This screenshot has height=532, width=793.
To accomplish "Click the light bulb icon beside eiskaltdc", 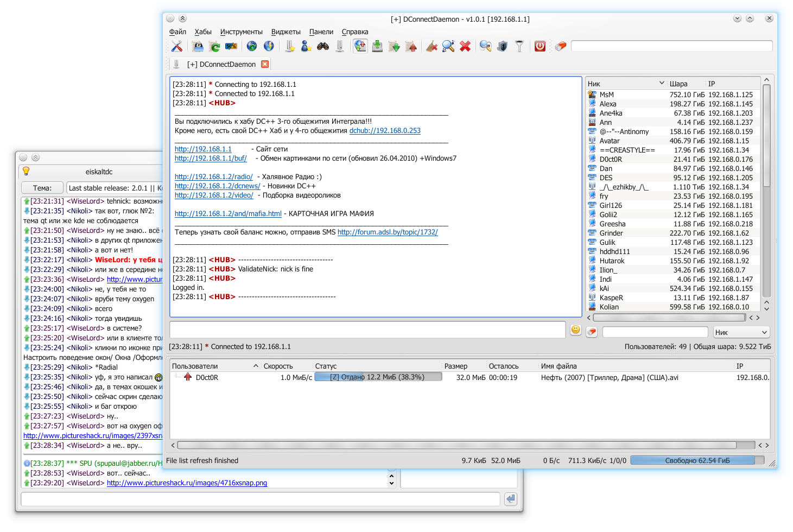I will pos(26,172).
